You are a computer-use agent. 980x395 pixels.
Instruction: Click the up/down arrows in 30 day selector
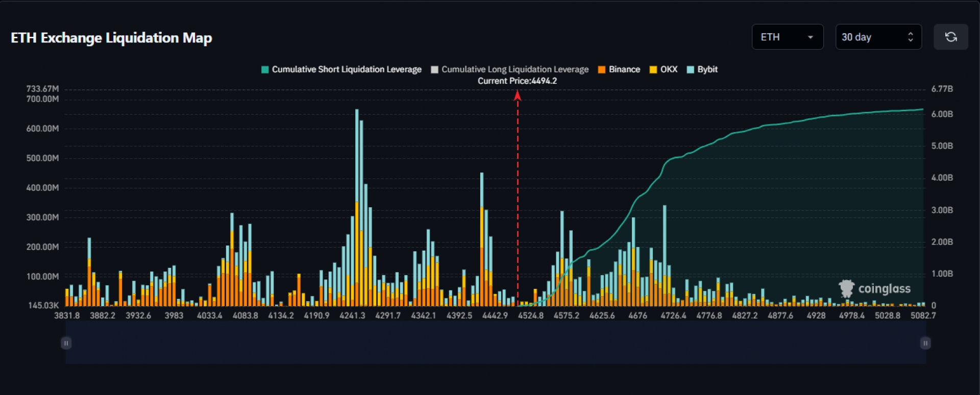(x=910, y=37)
